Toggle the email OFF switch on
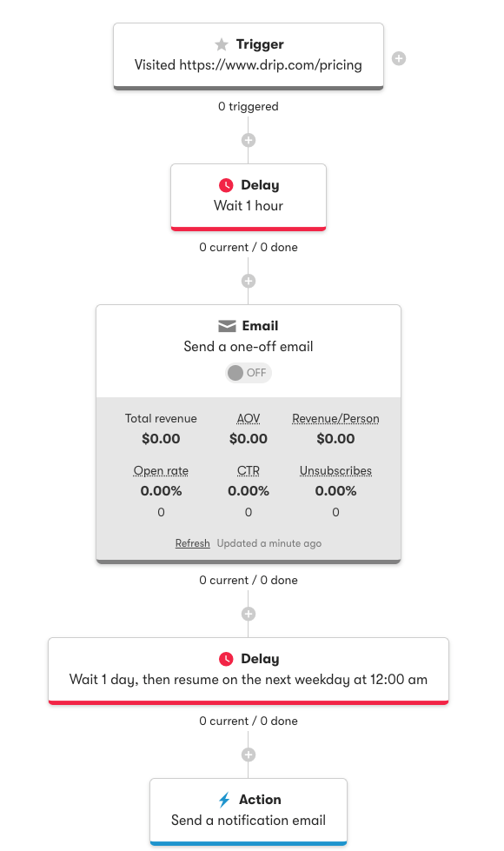 pyautogui.click(x=249, y=373)
